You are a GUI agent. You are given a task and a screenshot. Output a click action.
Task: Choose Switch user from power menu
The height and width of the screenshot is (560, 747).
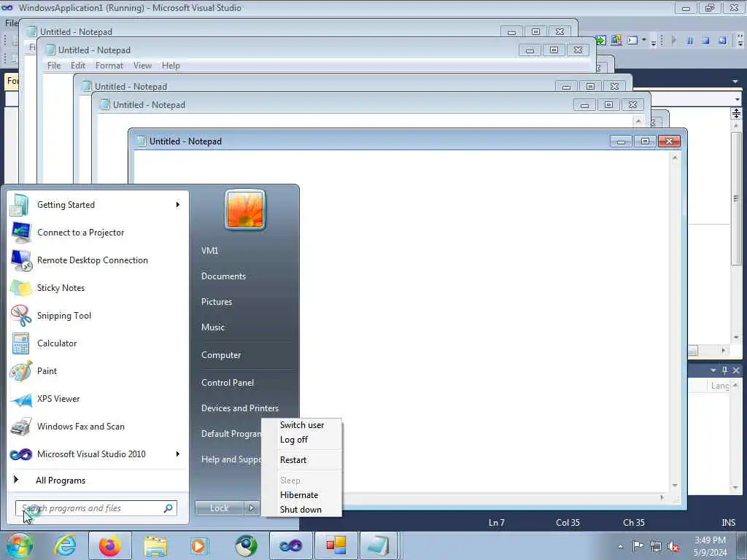[302, 425]
